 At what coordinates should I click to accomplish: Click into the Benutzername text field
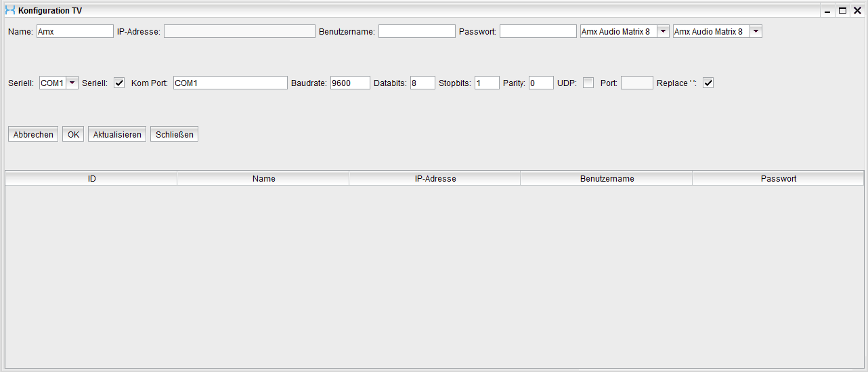click(x=416, y=31)
